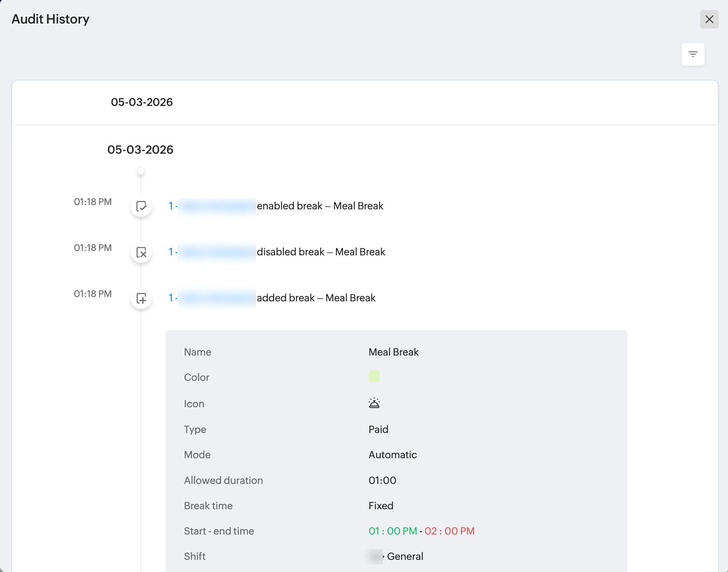Close the Audit History panel
This screenshot has height=572, width=728.
tap(709, 19)
